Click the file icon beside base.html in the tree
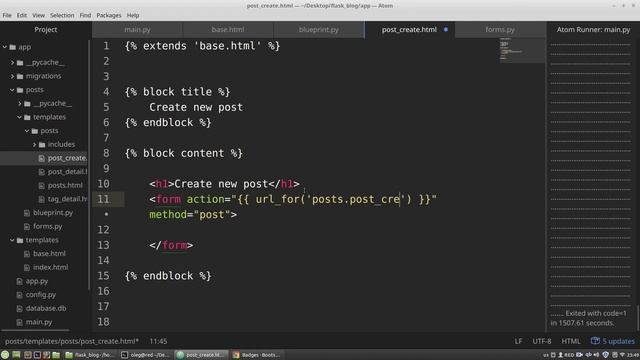The image size is (640, 360). 27,253
